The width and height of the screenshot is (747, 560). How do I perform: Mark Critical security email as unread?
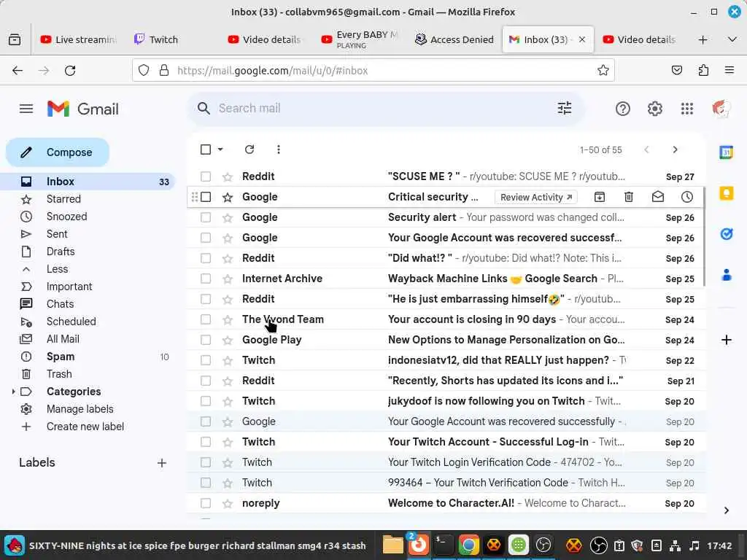(x=657, y=197)
